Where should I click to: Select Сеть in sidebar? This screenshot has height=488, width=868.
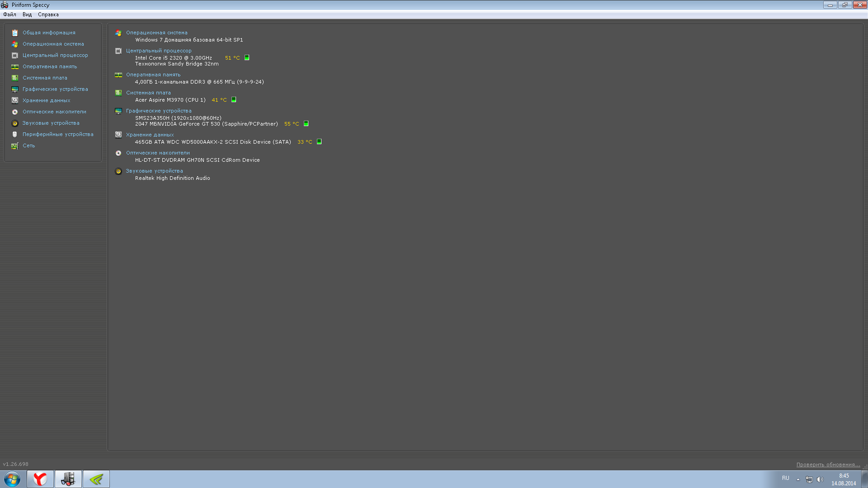pyautogui.click(x=29, y=145)
